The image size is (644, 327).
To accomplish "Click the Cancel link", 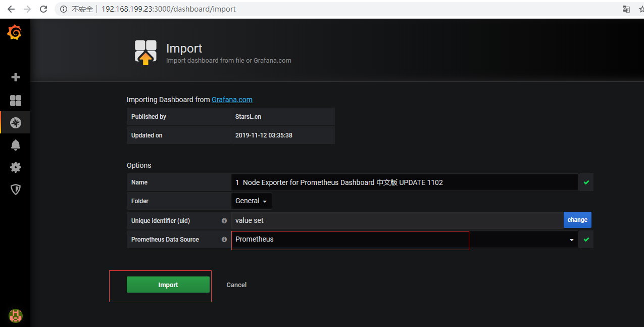I will point(236,285).
